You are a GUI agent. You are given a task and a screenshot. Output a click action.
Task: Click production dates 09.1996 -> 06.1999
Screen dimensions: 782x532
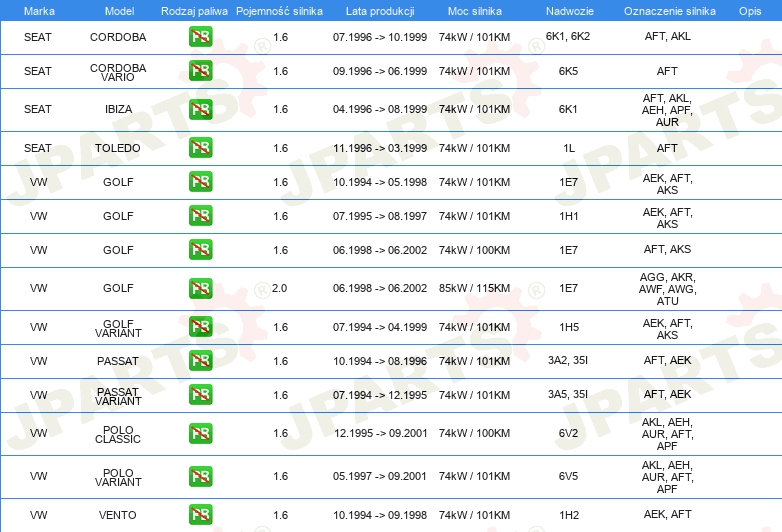380,71
